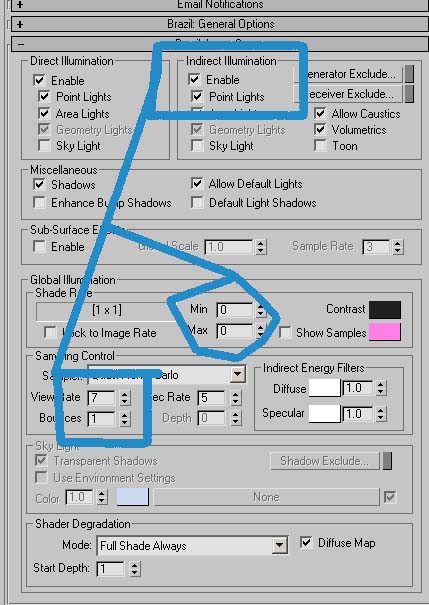Enable the Toon checkbox
This screenshot has width=429, height=605.
coord(320,146)
